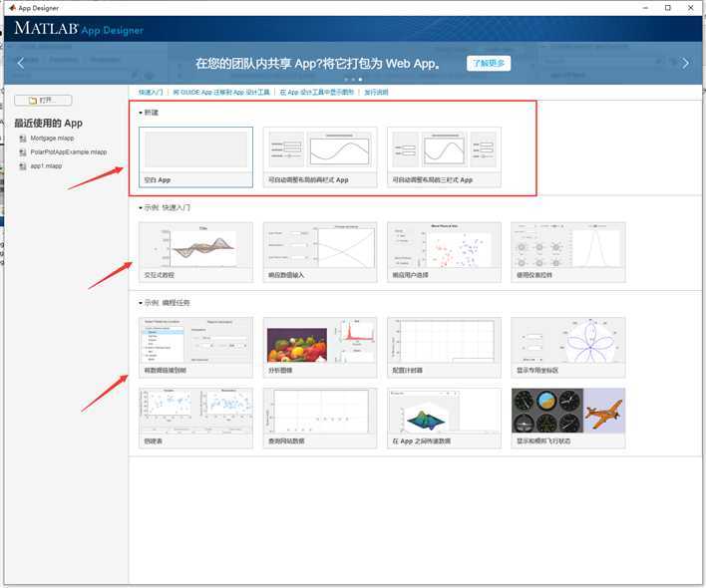Collapse the 示例: 编程任务 section
Screen dimensions: 706x588
141,303
